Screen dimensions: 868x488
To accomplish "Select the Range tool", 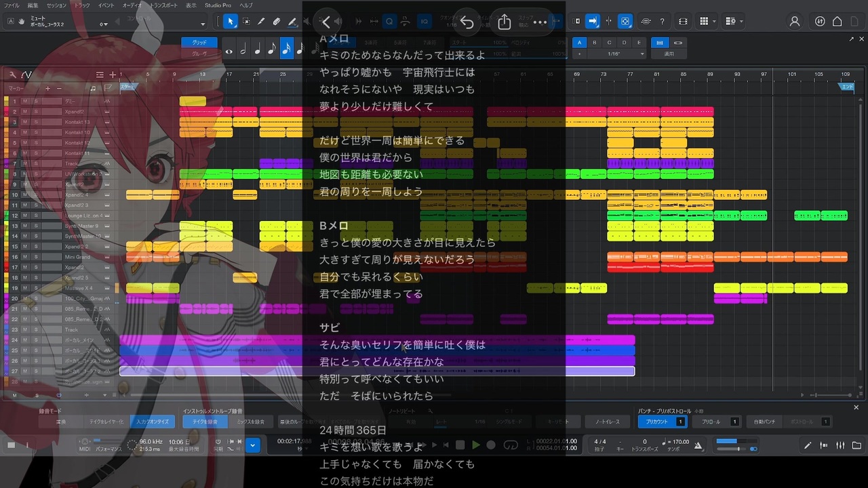I will click(245, 22).
